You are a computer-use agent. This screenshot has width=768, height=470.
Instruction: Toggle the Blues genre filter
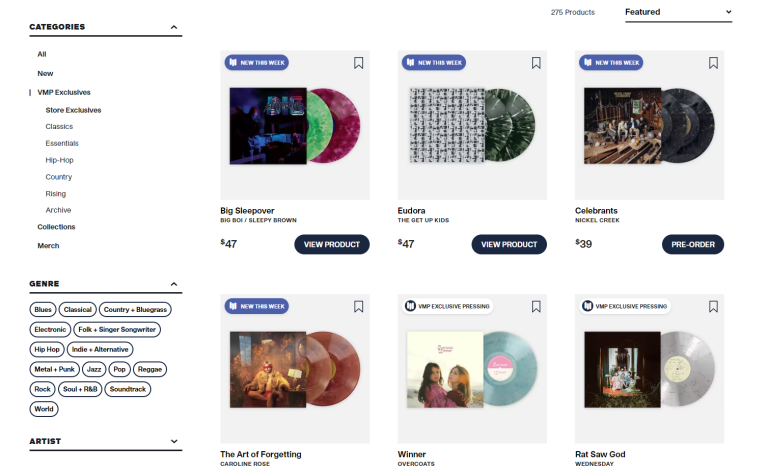point(43,309)
